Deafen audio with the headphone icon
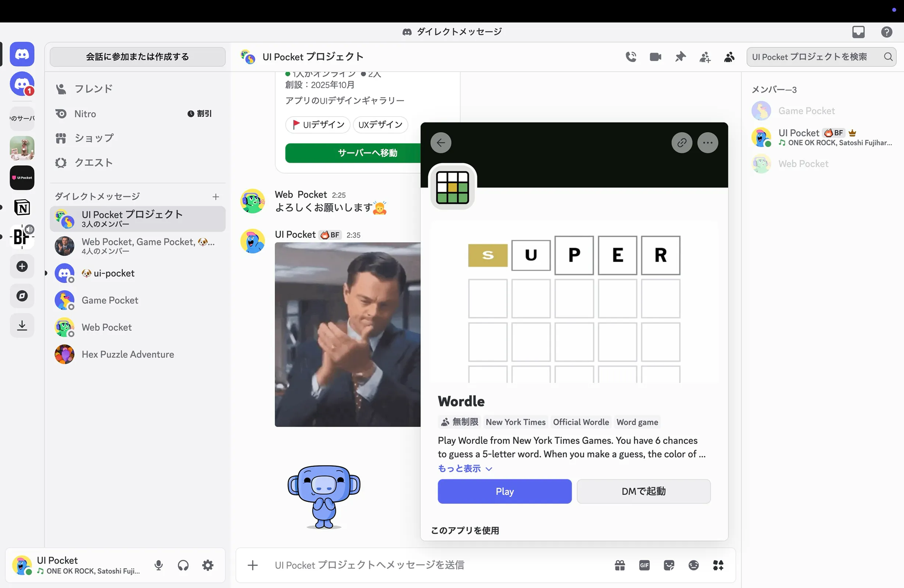The height and width of the screenshot is (588, 904). tap(183, 565)
